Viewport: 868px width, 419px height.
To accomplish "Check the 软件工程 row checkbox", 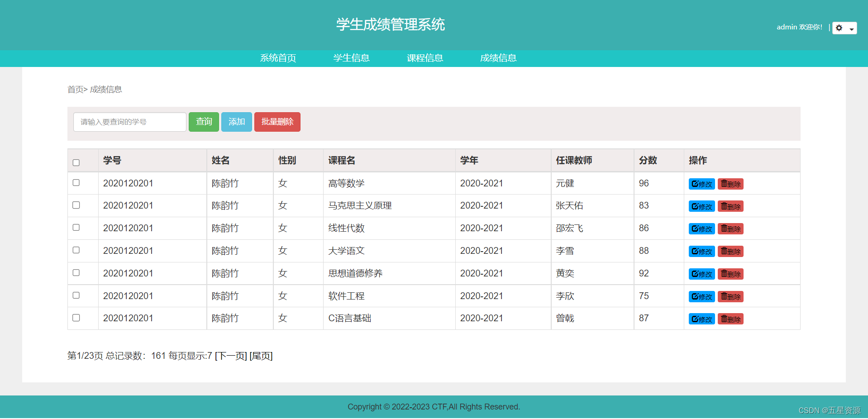I will (76, 295).
